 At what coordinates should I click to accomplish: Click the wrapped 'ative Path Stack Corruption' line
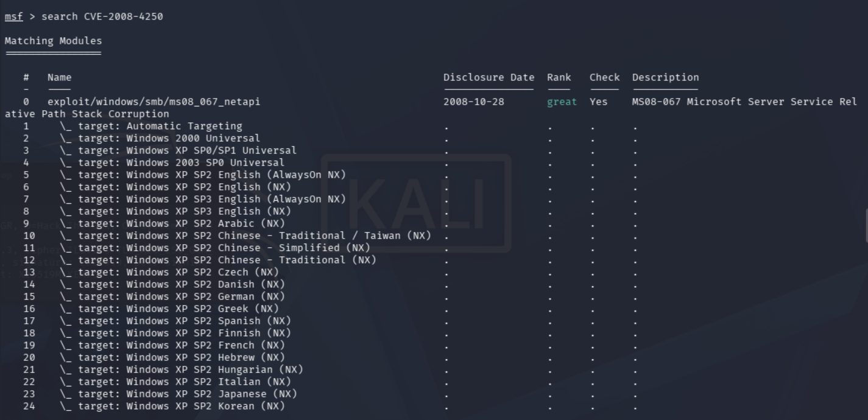(87, 114)
